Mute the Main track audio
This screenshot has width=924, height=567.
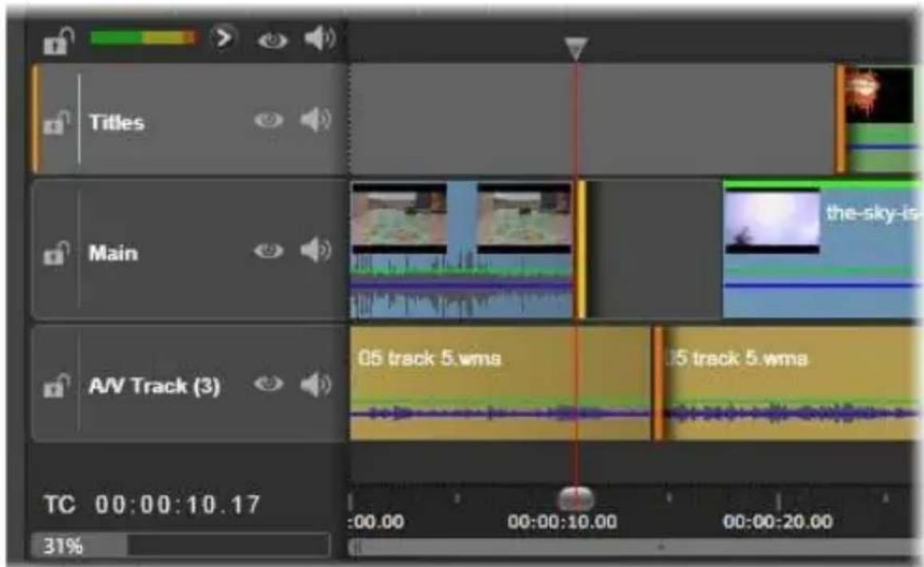[x=316, y=250]
